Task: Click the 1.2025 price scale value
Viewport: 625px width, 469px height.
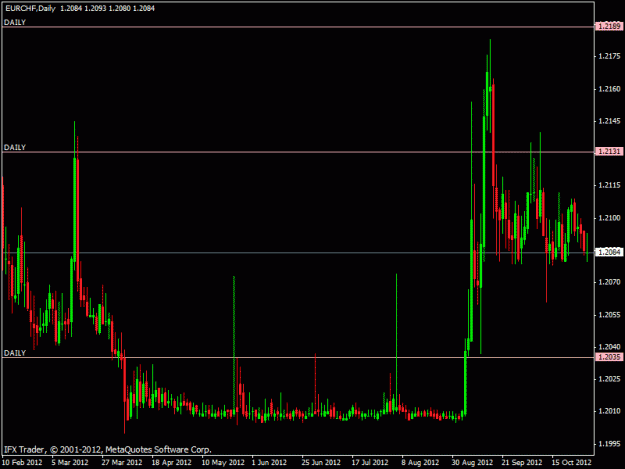Action: 609,379
